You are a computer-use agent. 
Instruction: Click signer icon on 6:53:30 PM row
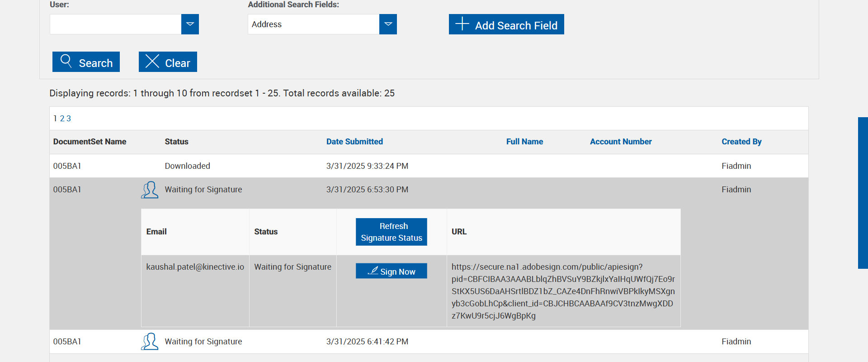[150, 190]
